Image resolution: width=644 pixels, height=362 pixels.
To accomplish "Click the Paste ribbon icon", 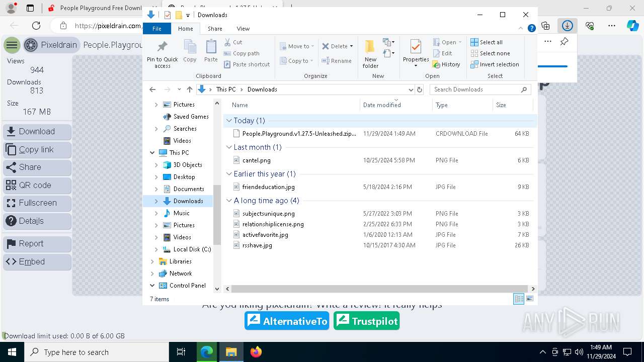I will (x=211, y=51).
